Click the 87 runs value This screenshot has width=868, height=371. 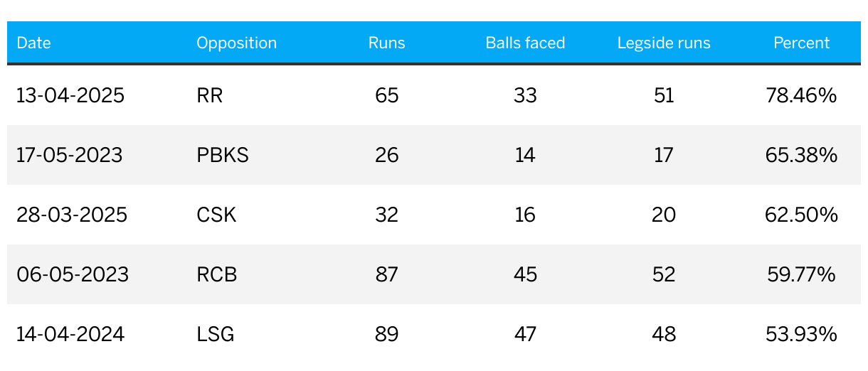[387, 274]
